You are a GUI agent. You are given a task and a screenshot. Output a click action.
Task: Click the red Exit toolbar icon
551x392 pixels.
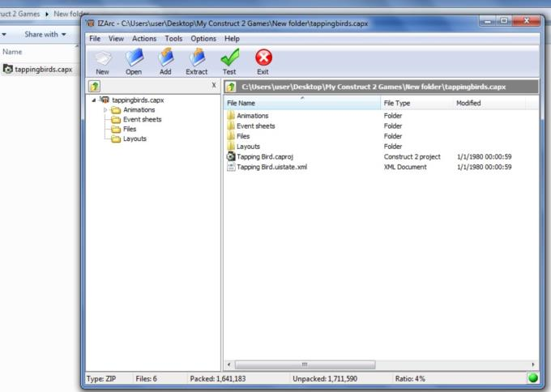pyautogui.click(x=263, y=58)
